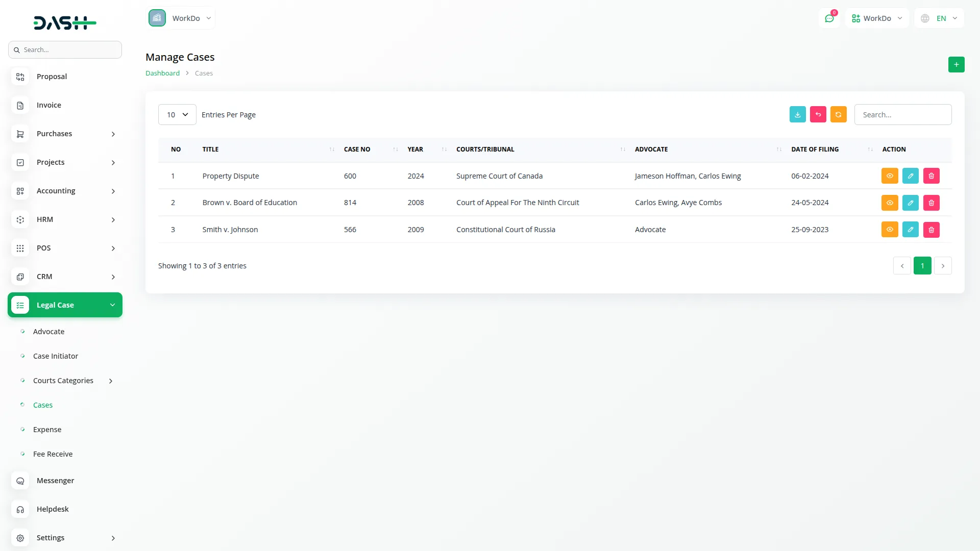View details of Property Dispute via eye icon
The width and height of the screenshot is (980, 551).
point(890,176)
